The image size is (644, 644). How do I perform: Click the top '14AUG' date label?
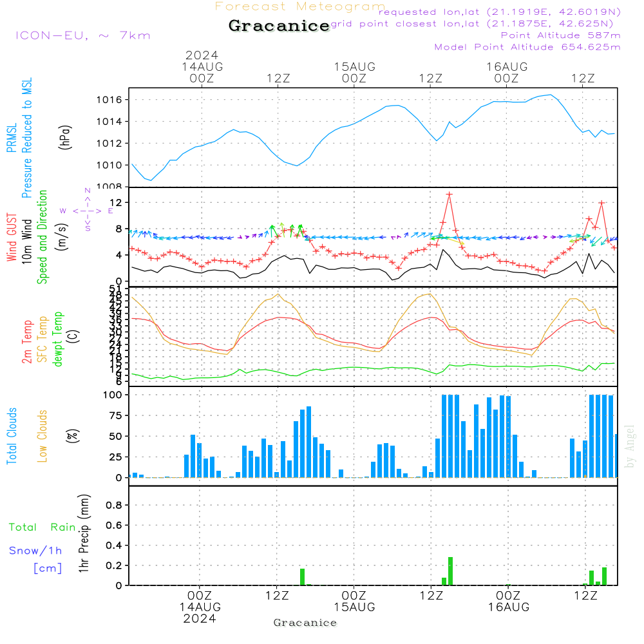(202, 66)
